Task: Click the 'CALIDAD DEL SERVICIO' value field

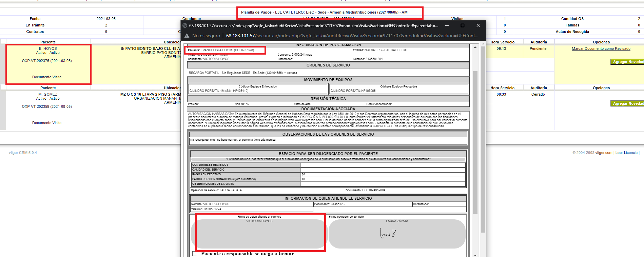Action: 383,170
